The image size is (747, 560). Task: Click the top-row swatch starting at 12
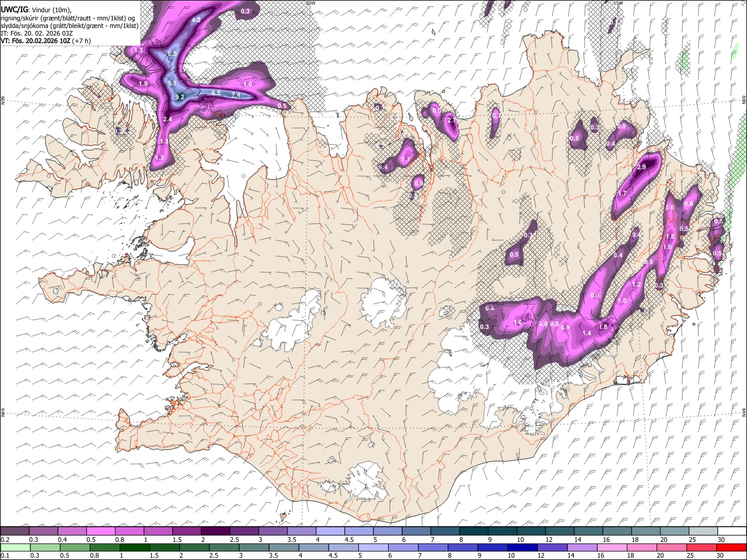(560, 531)
